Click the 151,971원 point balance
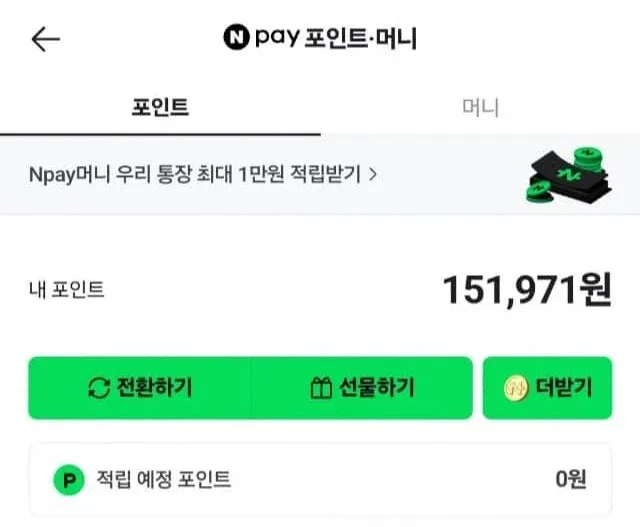The height and width of the screenshot is (527, 640). (526, 291)
